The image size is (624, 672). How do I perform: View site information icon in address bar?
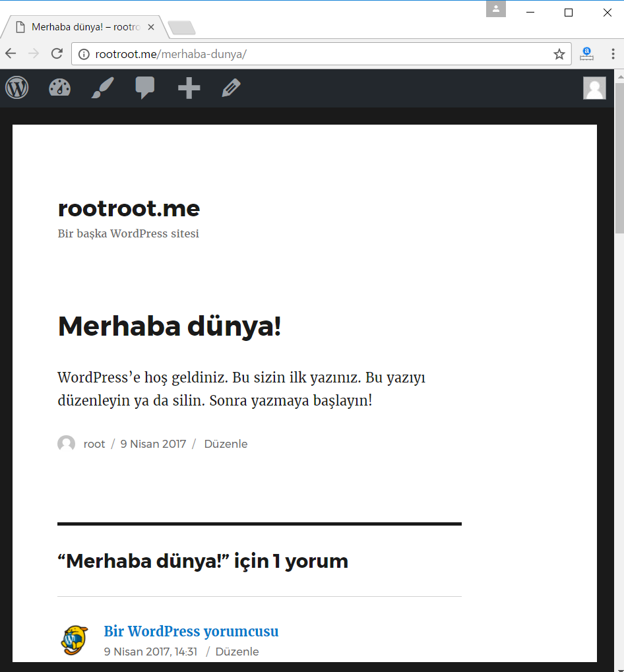(84, 54)
